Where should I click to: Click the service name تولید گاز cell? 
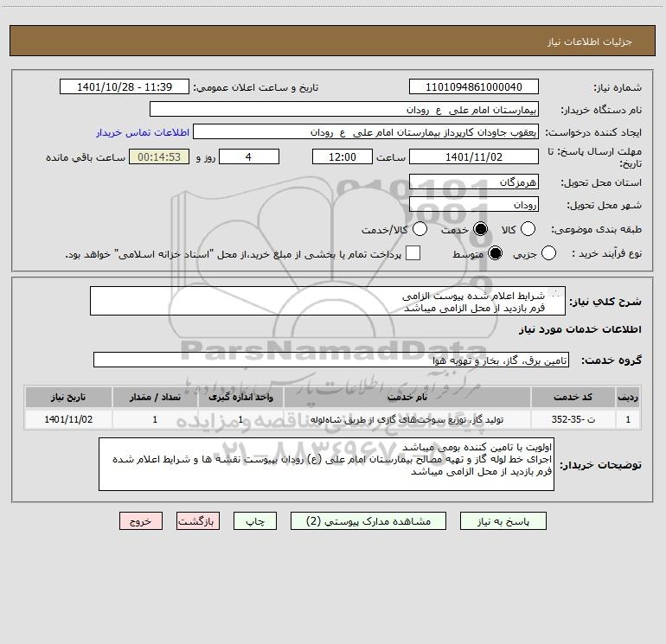pos(407,419)
